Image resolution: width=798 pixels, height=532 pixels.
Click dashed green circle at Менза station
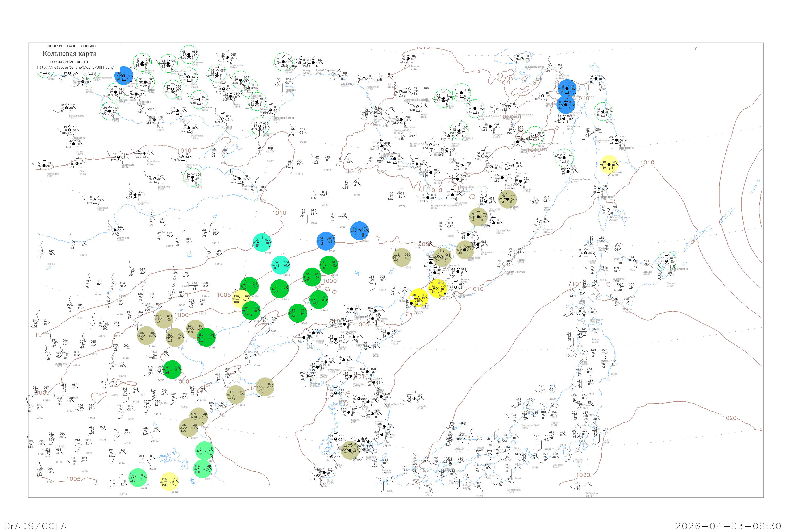tap(110, 111)
